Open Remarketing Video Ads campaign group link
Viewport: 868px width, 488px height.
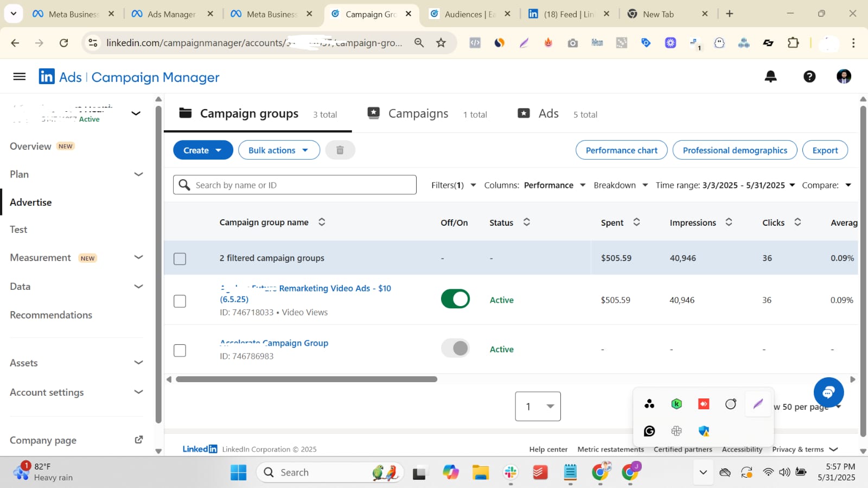(x=305, y=294)
